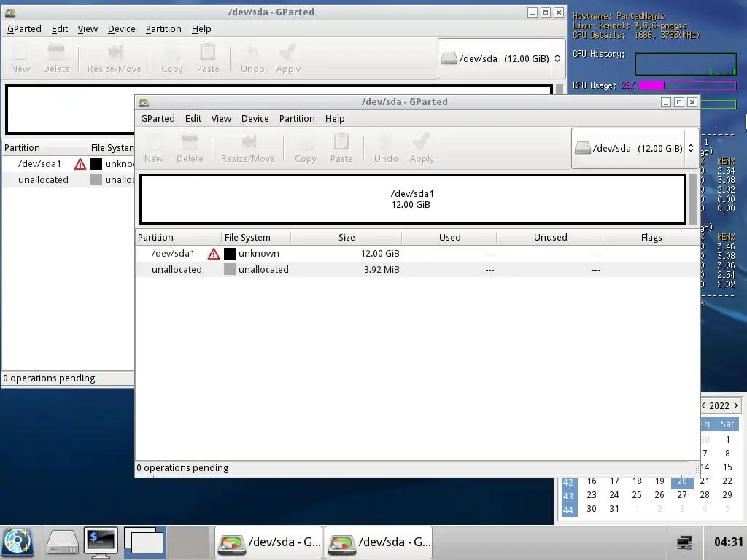Click 12.00 GiB size cell
This screenshot has width=747, height=560.
379,253
